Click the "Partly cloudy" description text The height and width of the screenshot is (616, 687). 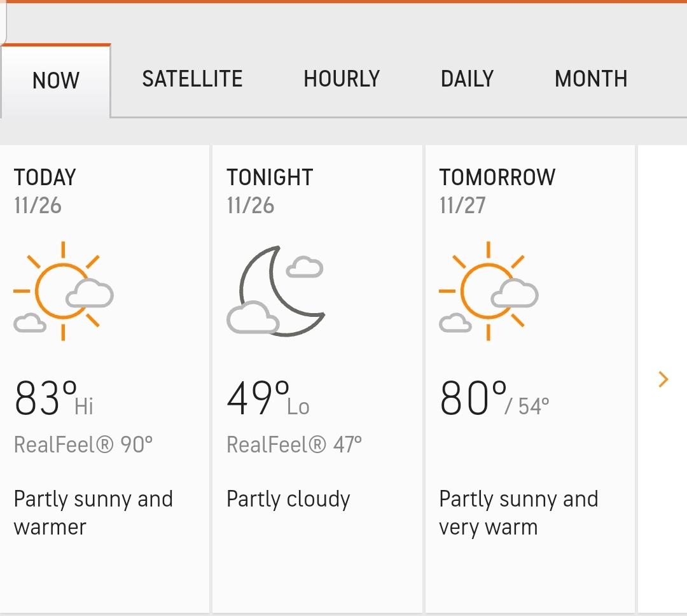[288, 500]
